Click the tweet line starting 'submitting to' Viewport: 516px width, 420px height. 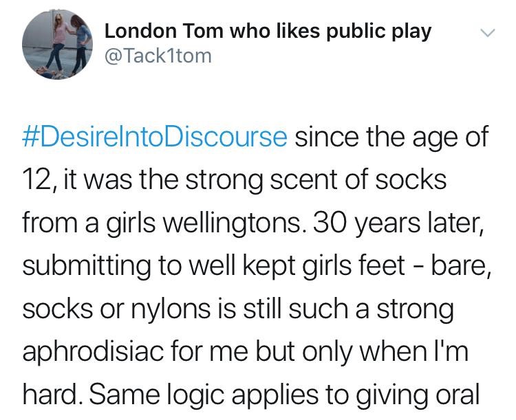click(258, 265)
